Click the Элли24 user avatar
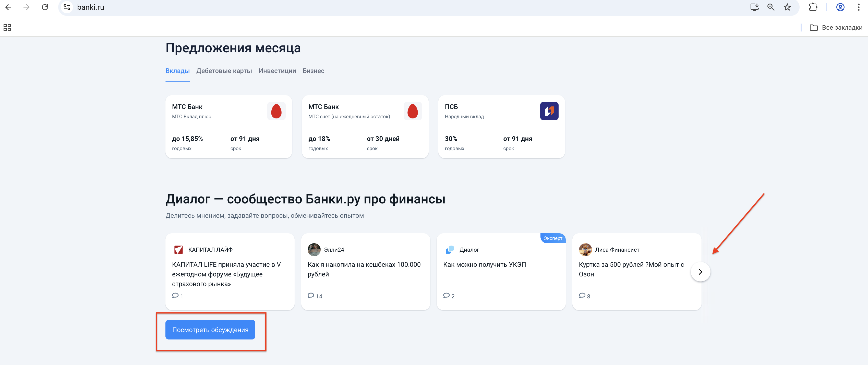Viewport: 868px width, 365px height. coord(314,250)
